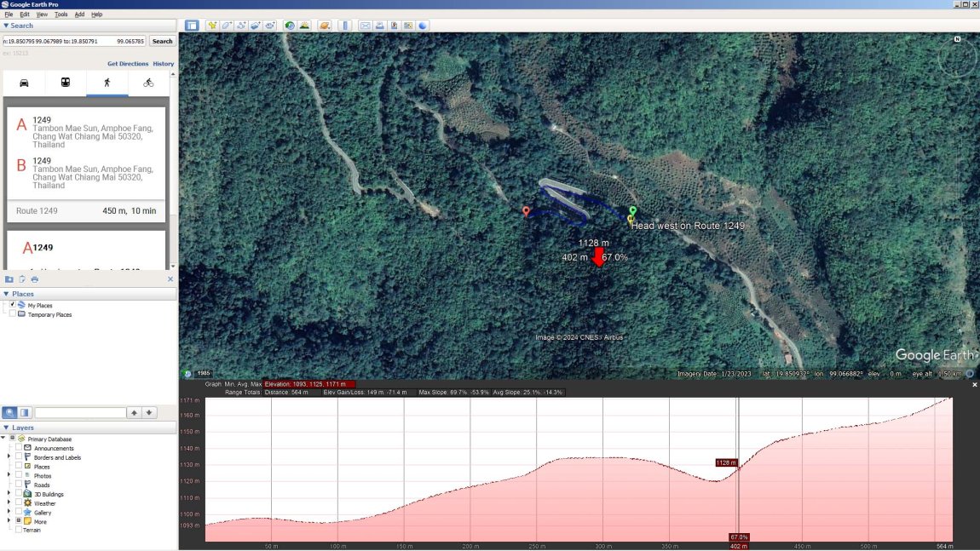Email the current view
Image resolution: width=980 pixels, height=551 pixels.
tap(364, 26)
